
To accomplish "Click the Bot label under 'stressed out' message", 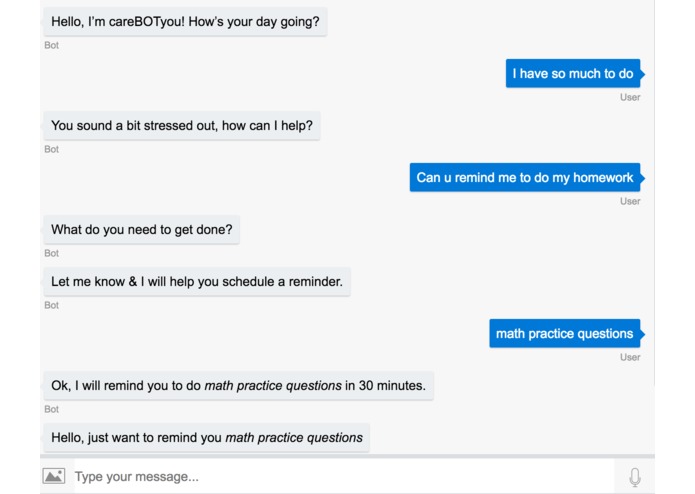I will [51, 149].
